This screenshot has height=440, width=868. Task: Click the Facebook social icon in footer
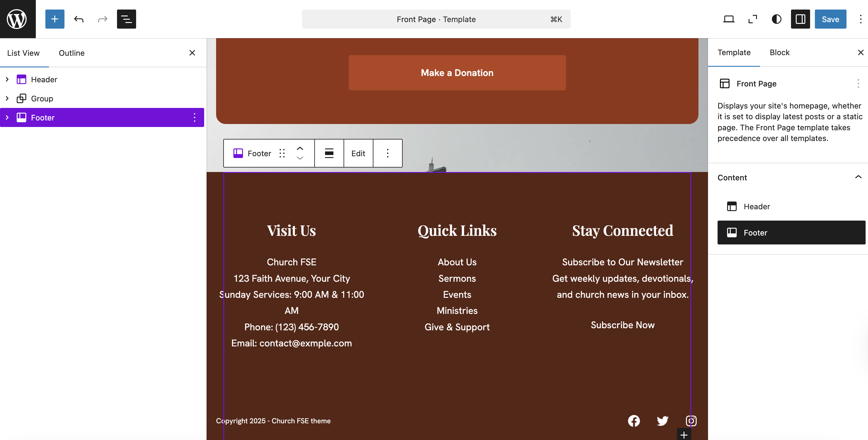tap(634, 421)
